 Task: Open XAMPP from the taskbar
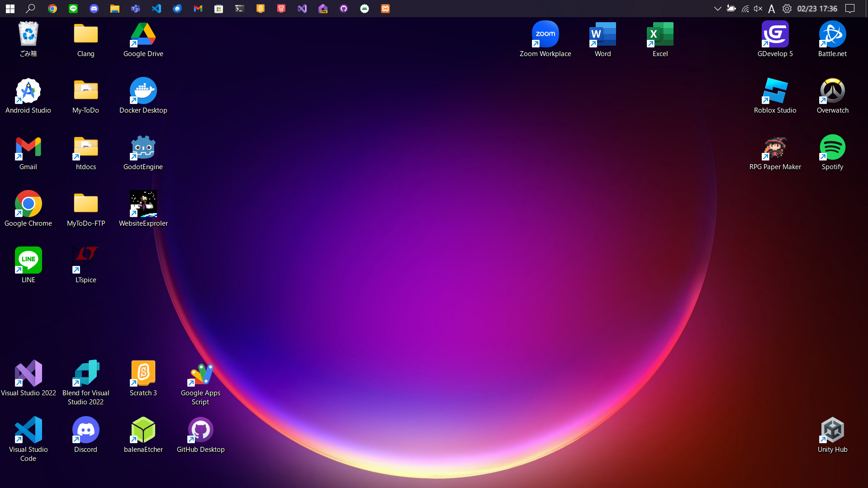(x=385, y=9)
